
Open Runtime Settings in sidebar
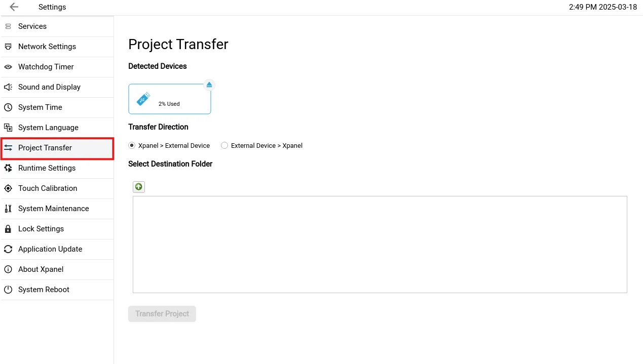tap(47, 168)
